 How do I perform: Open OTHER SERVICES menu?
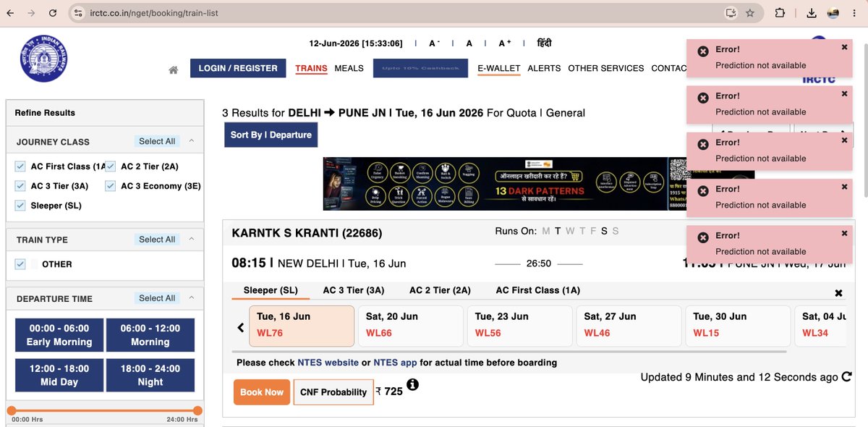[605, 68]
